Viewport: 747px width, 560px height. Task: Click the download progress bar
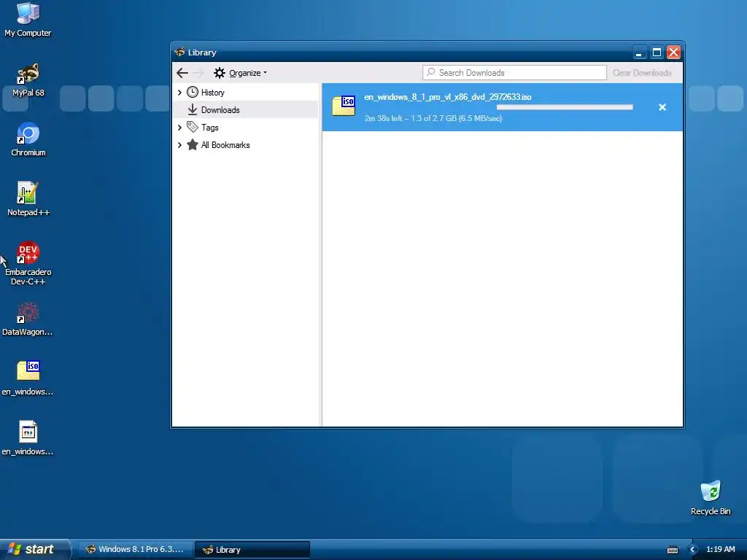point(565,107)
